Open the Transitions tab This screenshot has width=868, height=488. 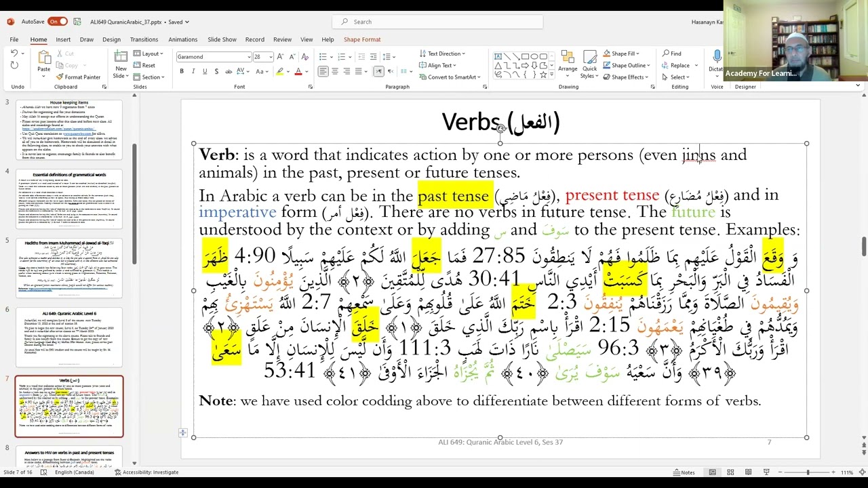(x=144, y=39)
